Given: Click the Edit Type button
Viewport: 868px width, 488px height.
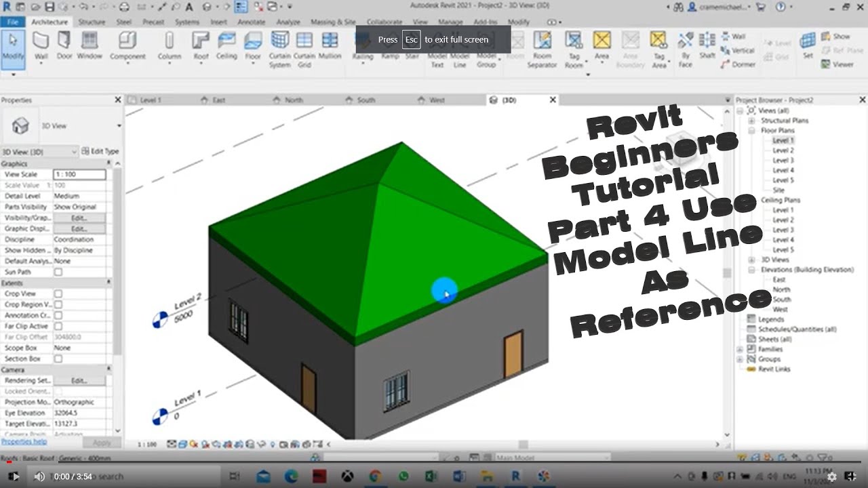Looking at the screenshot, I should 100,151.
